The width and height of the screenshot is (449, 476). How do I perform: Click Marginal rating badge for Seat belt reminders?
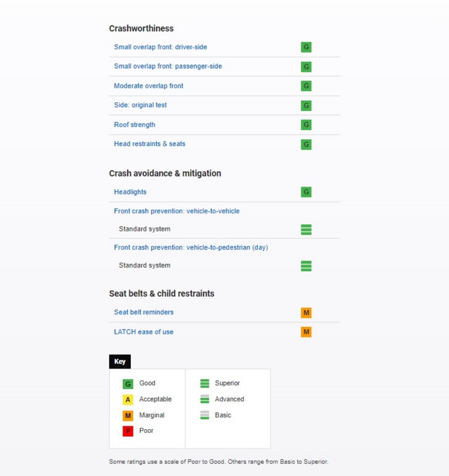pos(306,313)
